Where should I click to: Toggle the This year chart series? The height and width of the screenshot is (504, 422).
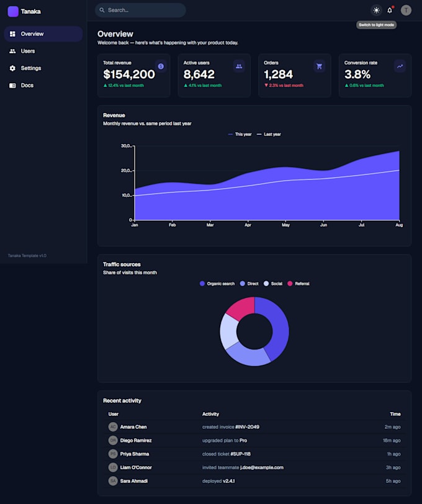(240, 134)
